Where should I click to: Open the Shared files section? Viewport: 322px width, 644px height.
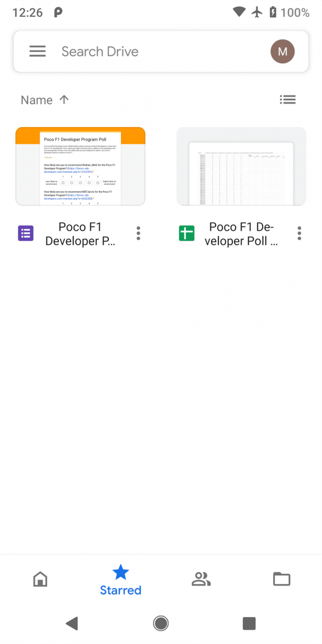(201, 579)
